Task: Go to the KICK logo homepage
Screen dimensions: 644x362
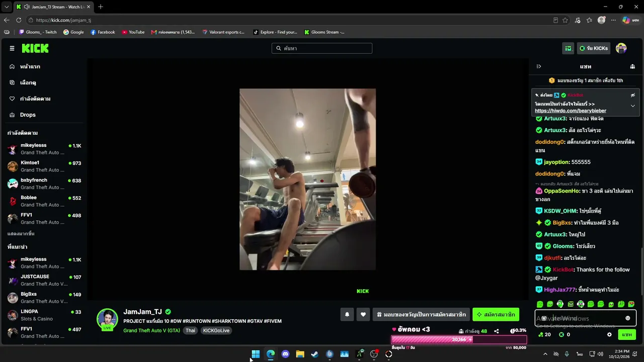Action: tap(35, 48)
